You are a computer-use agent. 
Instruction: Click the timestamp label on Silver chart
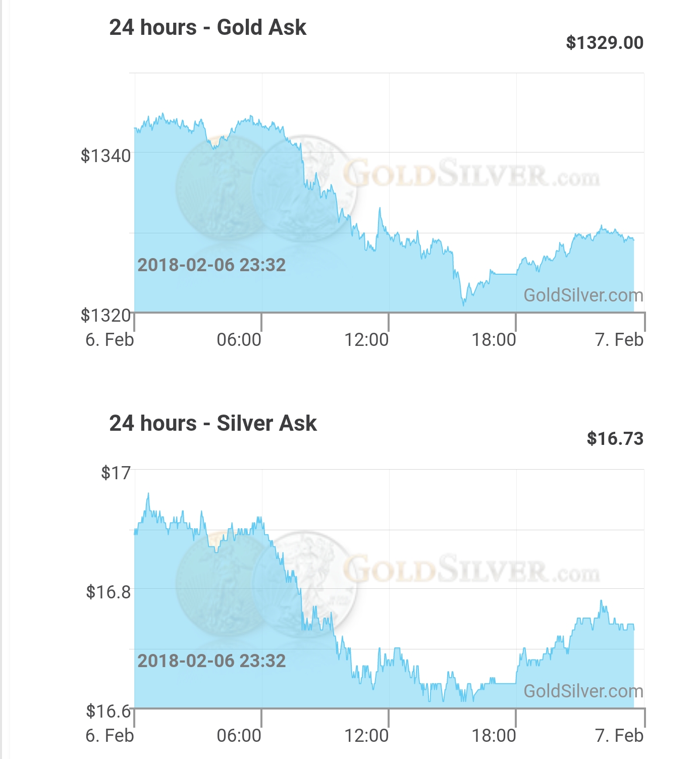pos(211,661)
